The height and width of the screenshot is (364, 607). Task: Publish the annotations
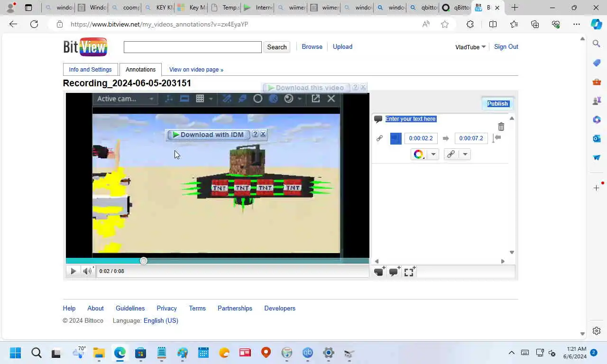(497, 103)
